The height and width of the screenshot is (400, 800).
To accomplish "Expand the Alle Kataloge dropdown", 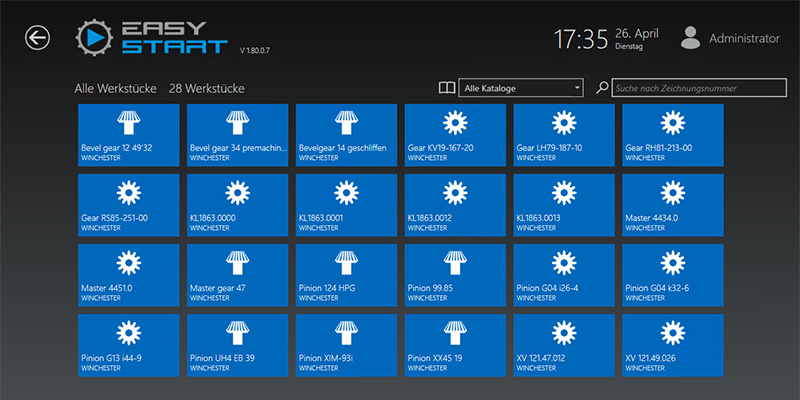I will coord(521,88).
